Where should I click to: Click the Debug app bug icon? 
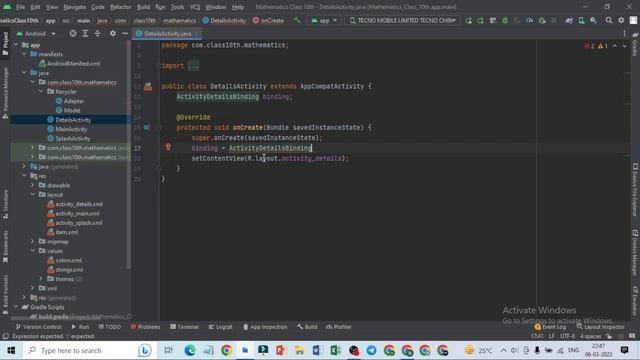click(x=505, y=20)
